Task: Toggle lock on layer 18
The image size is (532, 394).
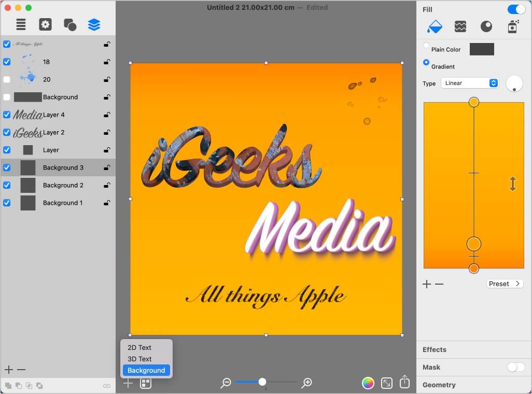Action: 107,62
